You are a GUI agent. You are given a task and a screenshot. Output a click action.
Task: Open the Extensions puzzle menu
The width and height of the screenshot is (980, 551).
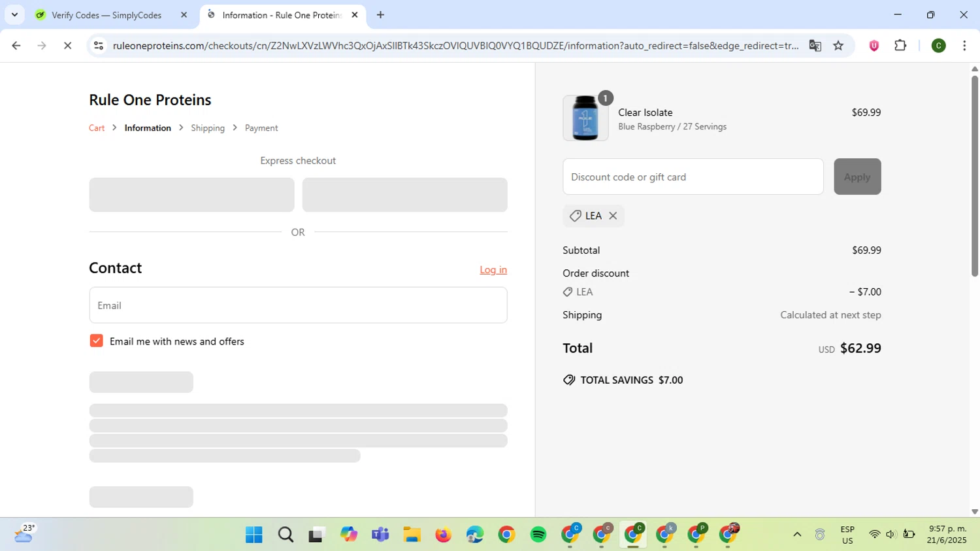(x=900, y=46)
